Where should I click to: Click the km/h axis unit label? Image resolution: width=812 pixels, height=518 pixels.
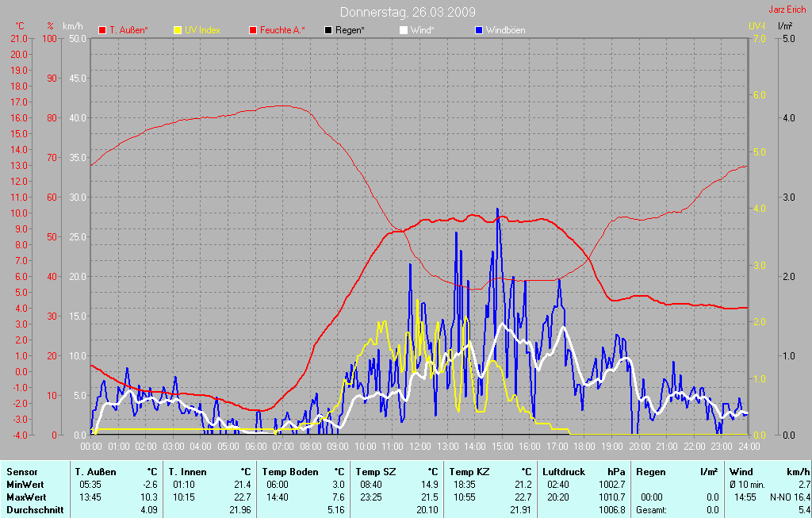click(x=73, y=26)
